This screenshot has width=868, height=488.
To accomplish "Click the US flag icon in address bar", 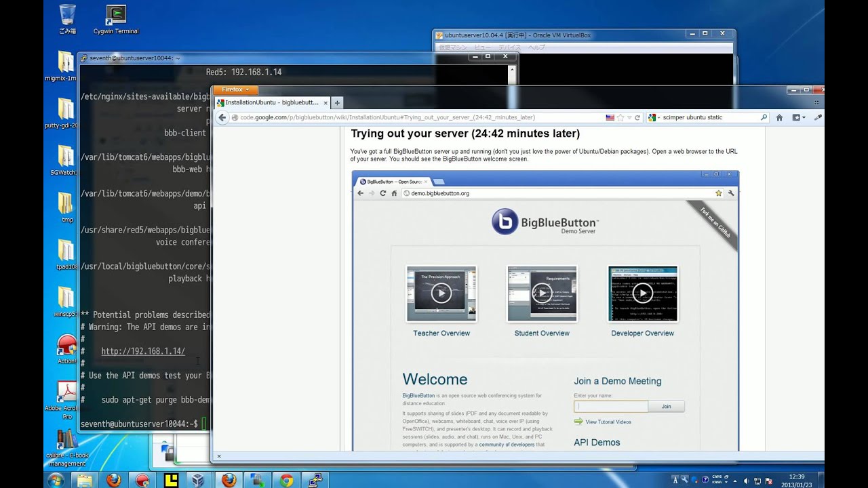I will (610, 117).
